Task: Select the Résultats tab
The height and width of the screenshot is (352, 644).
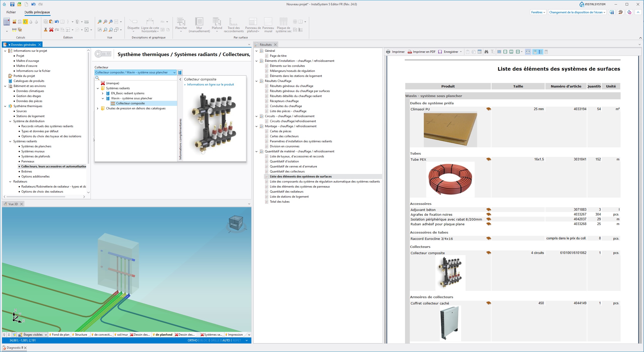Action: click(266, 45)
